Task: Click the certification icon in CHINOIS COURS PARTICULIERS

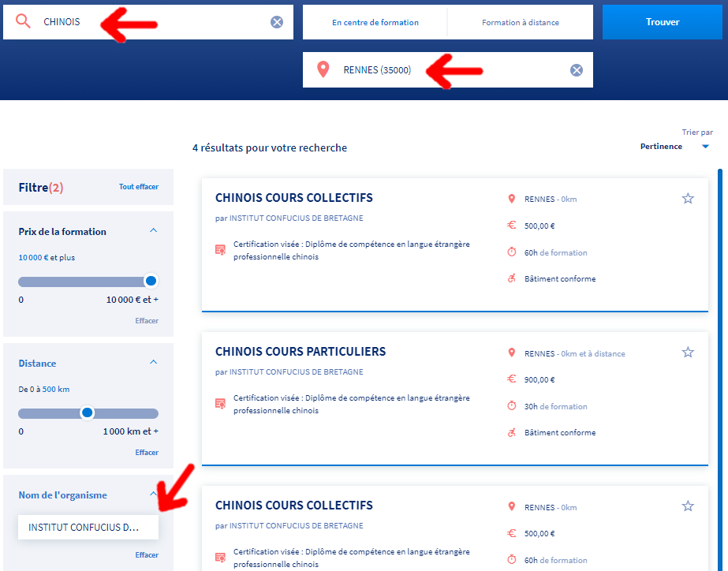Action: click(221, 404)
